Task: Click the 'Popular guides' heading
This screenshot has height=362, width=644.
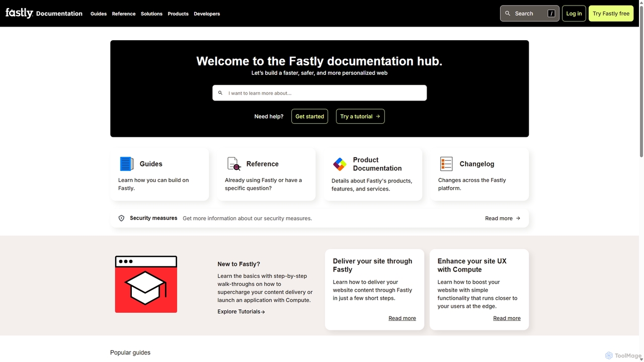Action: [x=130, y=352]
